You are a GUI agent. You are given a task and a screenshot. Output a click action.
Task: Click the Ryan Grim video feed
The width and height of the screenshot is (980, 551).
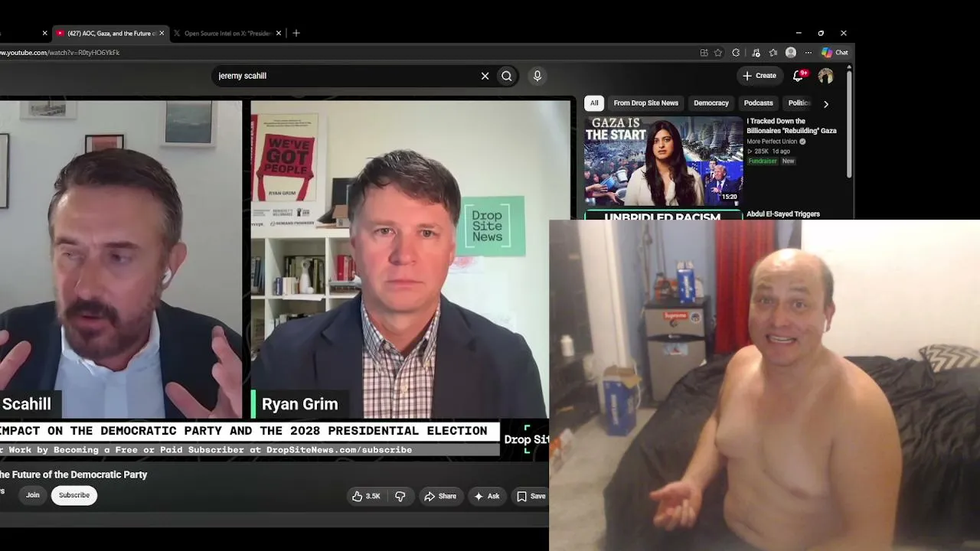(x=410, y=259)
